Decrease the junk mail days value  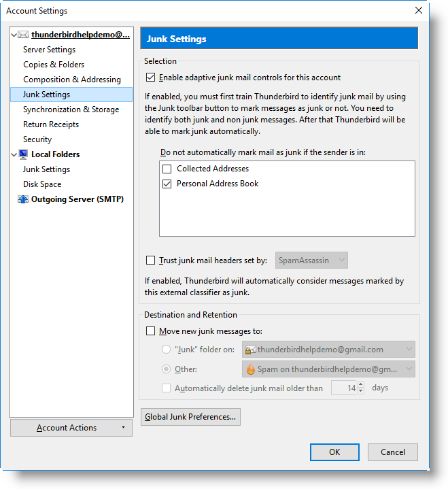pyautogui.click(x=361, y=391)
